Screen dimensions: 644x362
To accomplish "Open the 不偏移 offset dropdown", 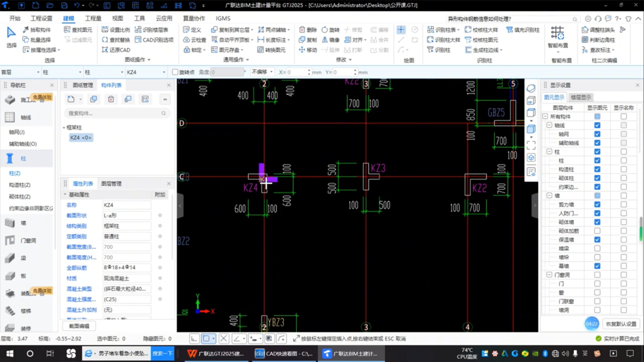I will (x=262, y=72).
